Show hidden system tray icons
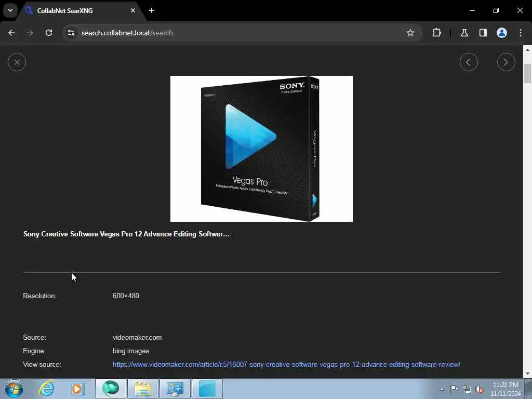 pos(442,390)
